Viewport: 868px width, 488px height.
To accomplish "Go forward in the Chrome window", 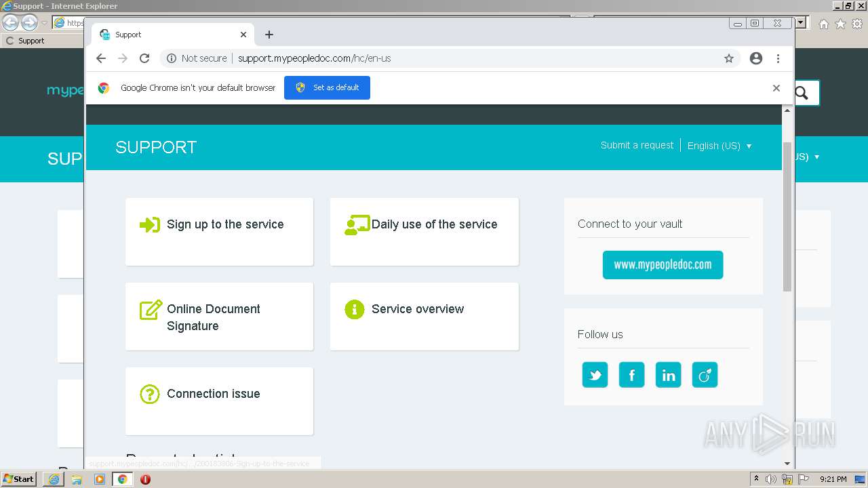I will [123, 58].
